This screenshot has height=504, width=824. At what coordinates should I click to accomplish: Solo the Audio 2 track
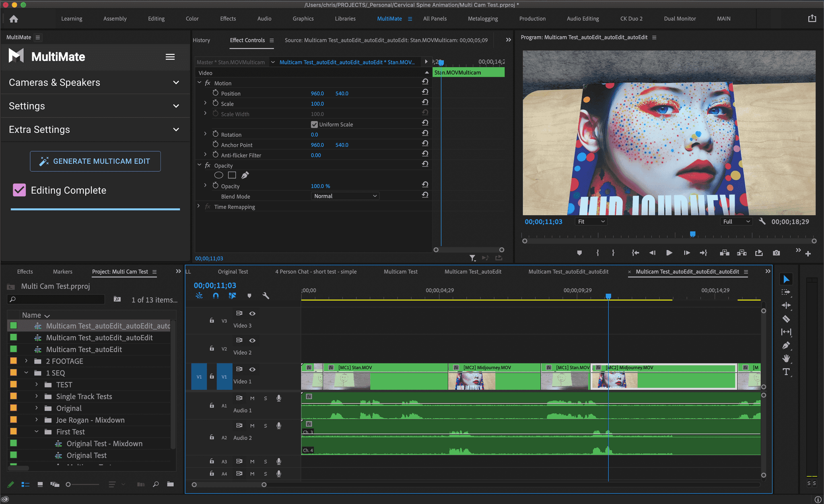pyautogui.click(x=266, y=426)
